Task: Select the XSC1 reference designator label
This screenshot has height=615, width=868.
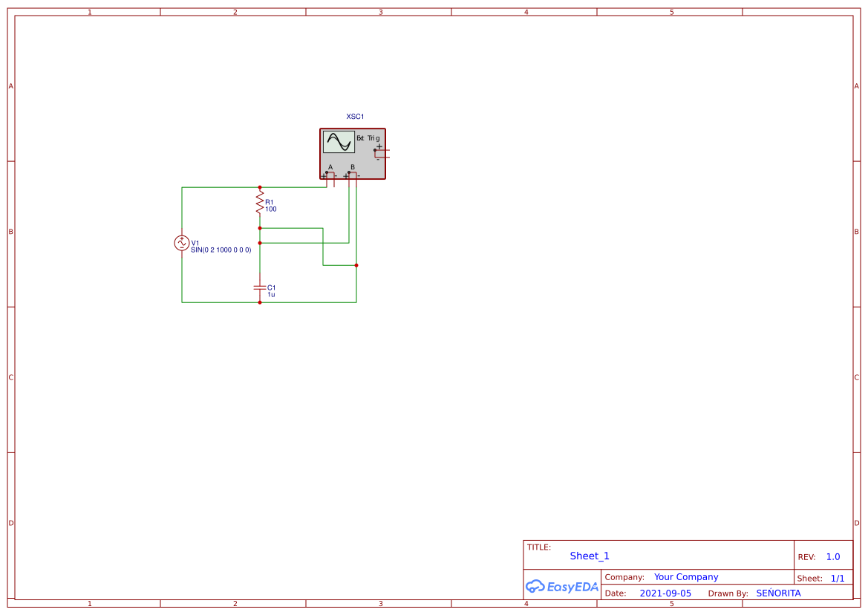Action: [x=354, y=116]
